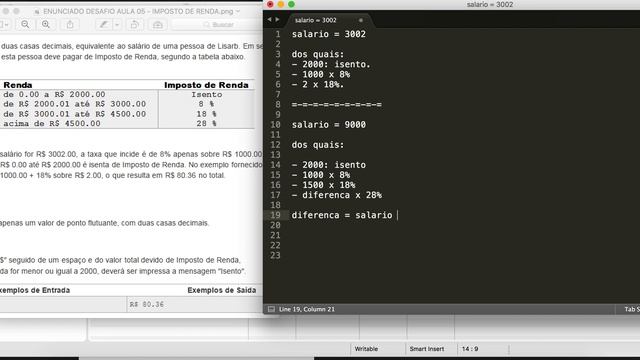Click line 14 '- 2000: isento'
640x360 pixels.
[x=329, y=165]
